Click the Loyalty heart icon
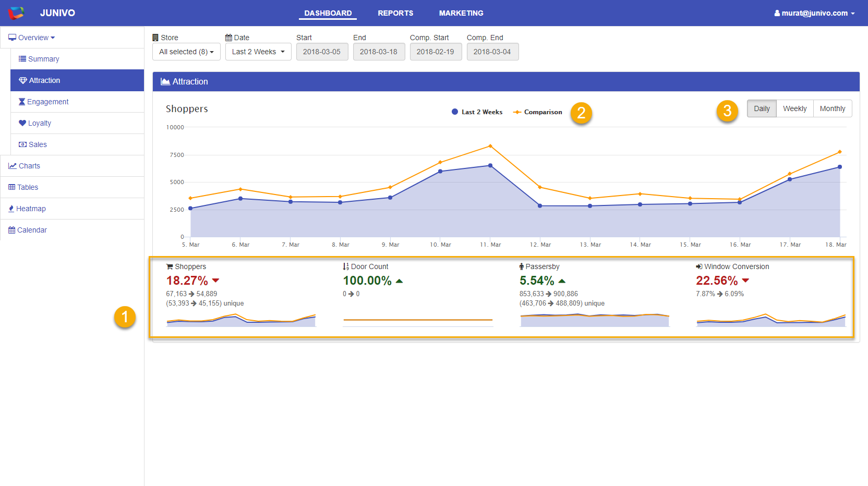This screenshot has width=868, height=486. 22,123
